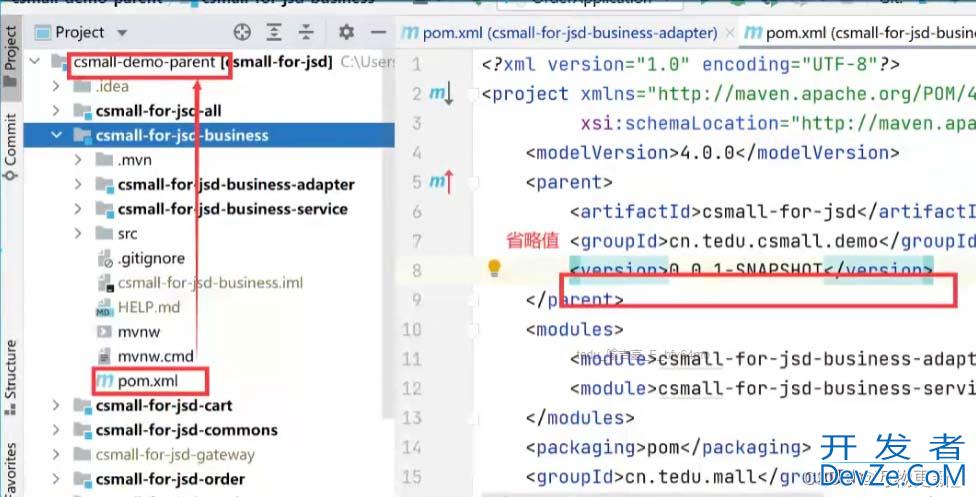Click the Maven parent gutter icon on line 5
This screenshot has height=497, width=976.
(441, 182)
